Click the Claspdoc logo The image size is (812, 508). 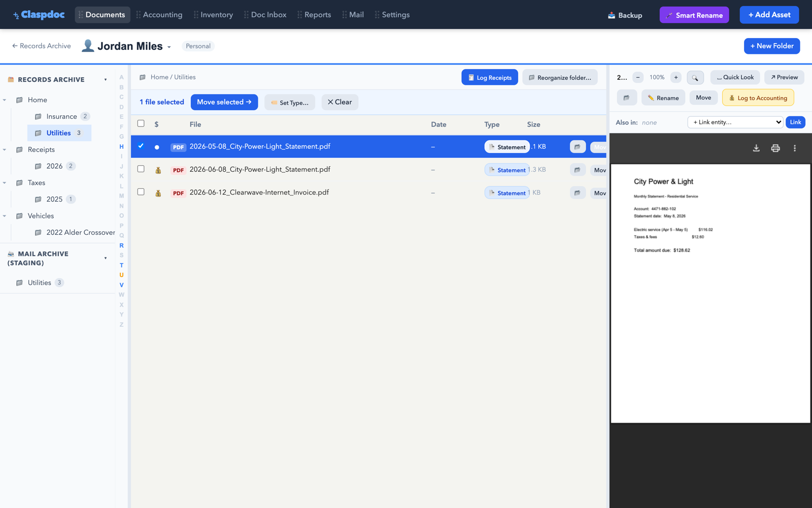(x=39, y=15)
